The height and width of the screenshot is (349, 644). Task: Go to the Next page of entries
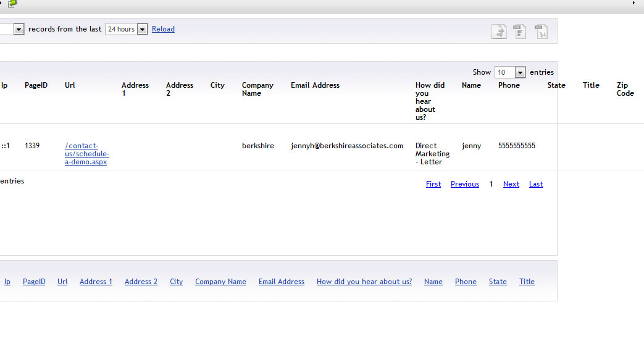(x=511, y=184)
